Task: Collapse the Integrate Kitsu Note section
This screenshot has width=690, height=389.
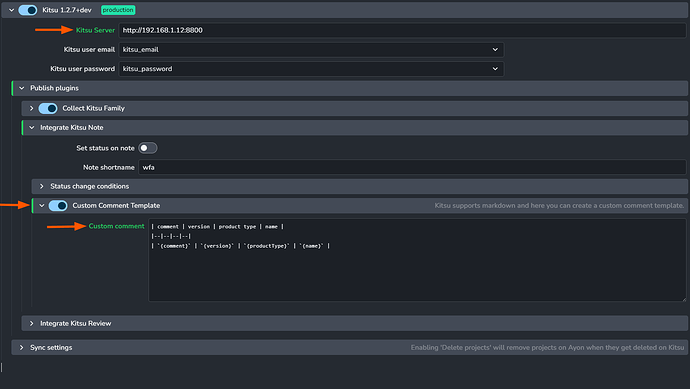Action: coord(32,128)
